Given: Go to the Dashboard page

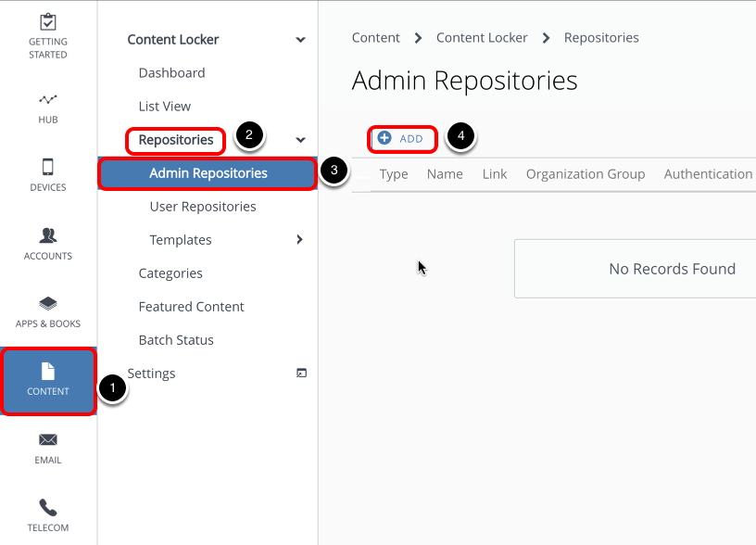Looking at the screenshot, I should coord(171,73).
